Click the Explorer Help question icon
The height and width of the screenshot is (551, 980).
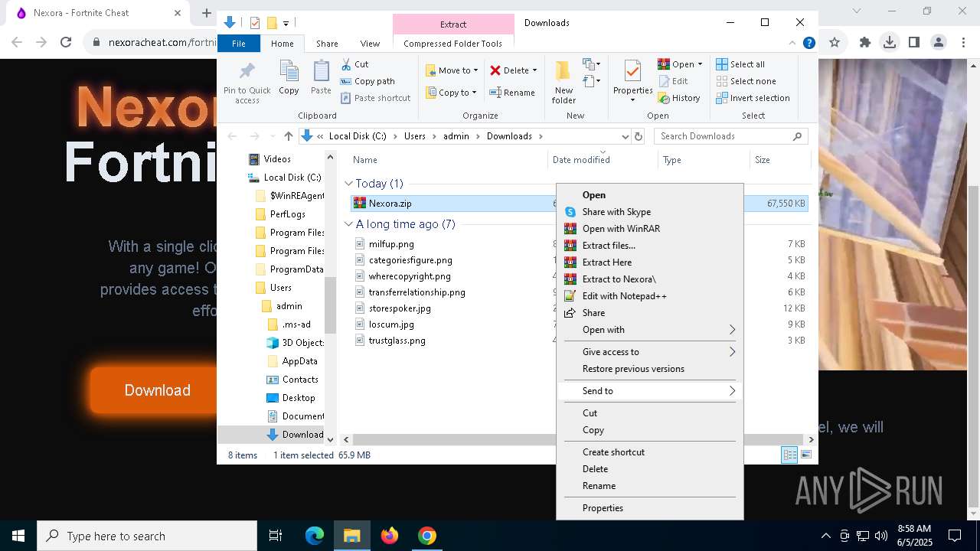(808, 43)
